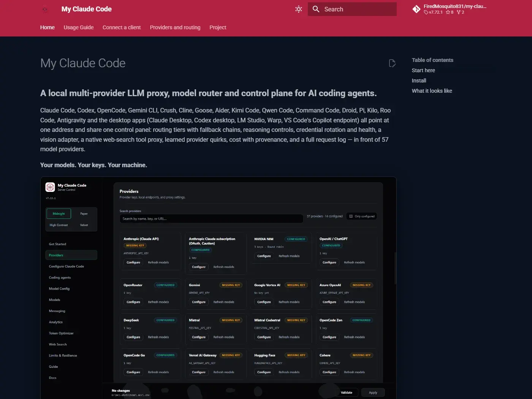Click the v7.72.1 version tag

coord(433,12)
